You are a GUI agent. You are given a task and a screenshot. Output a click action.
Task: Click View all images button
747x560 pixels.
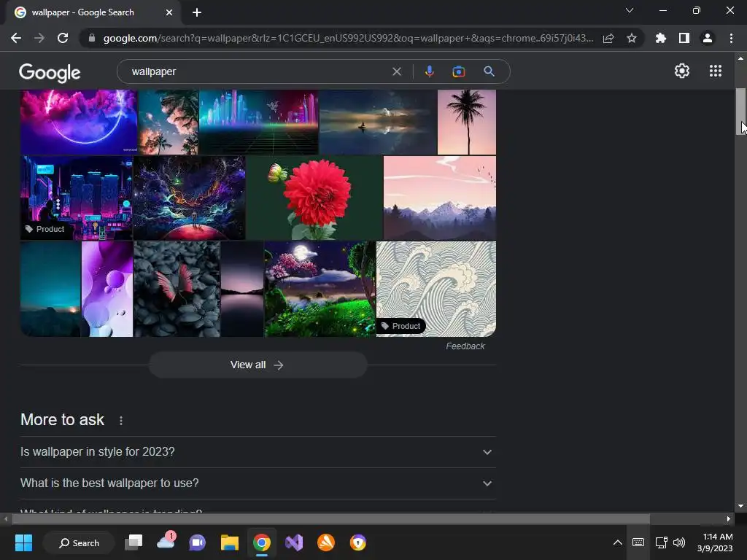(x=258, y=365)
